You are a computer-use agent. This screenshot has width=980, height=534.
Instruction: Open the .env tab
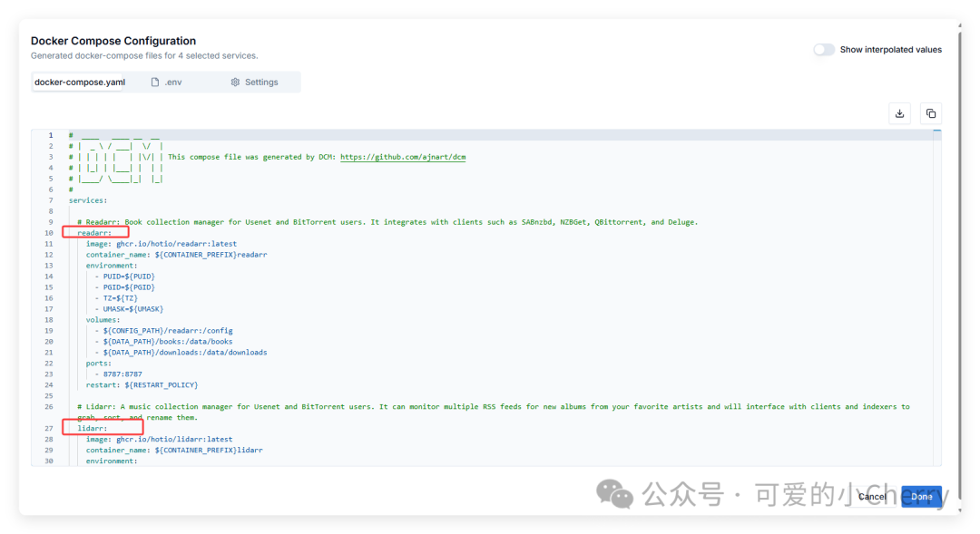[x=166, y=82]
